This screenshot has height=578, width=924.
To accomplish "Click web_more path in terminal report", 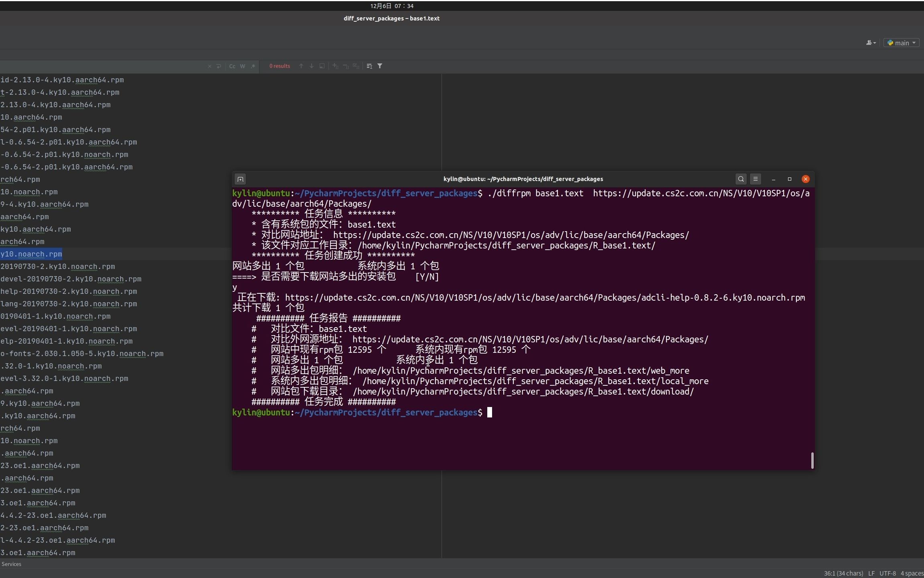I will click(x=521, y=371).
